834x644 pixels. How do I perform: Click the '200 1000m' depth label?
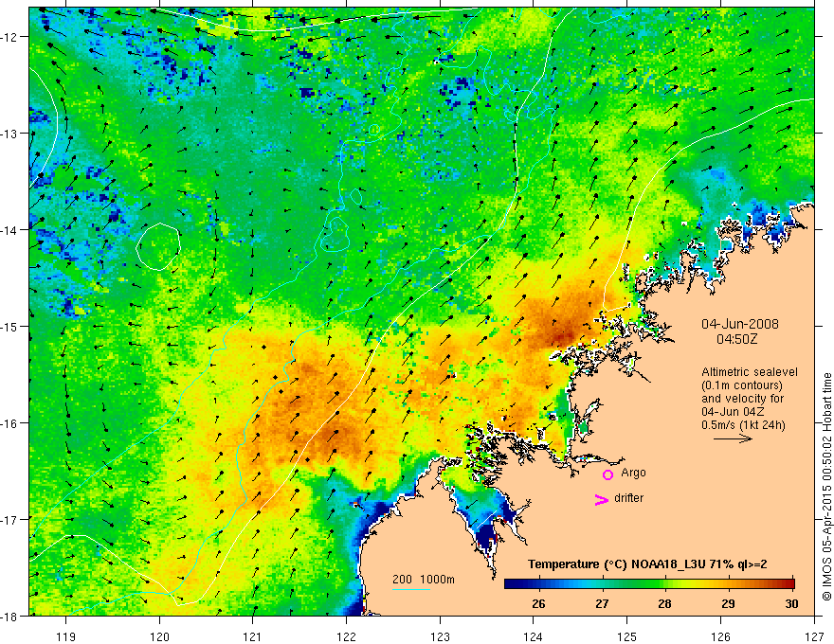(x=424, y=580)
